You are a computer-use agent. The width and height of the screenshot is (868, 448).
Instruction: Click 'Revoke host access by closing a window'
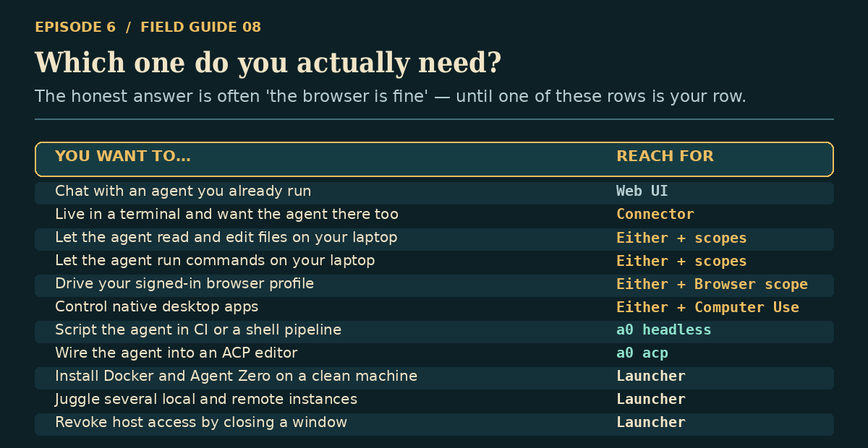201,423
